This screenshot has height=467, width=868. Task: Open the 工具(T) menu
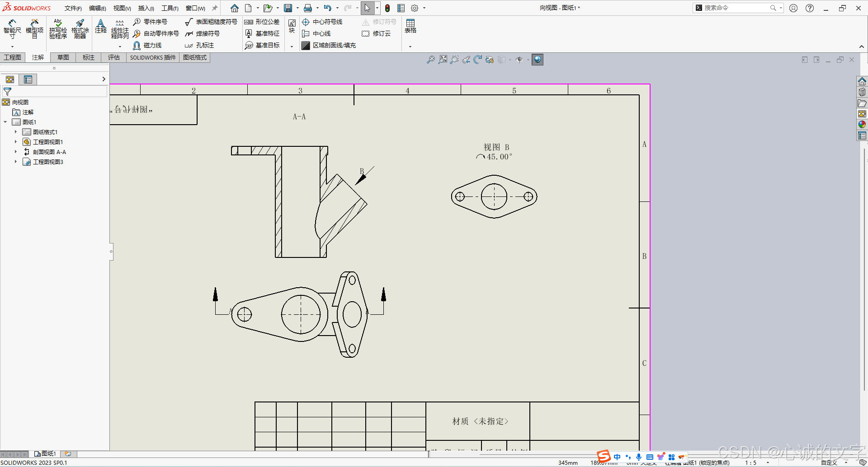pos(170,8)
